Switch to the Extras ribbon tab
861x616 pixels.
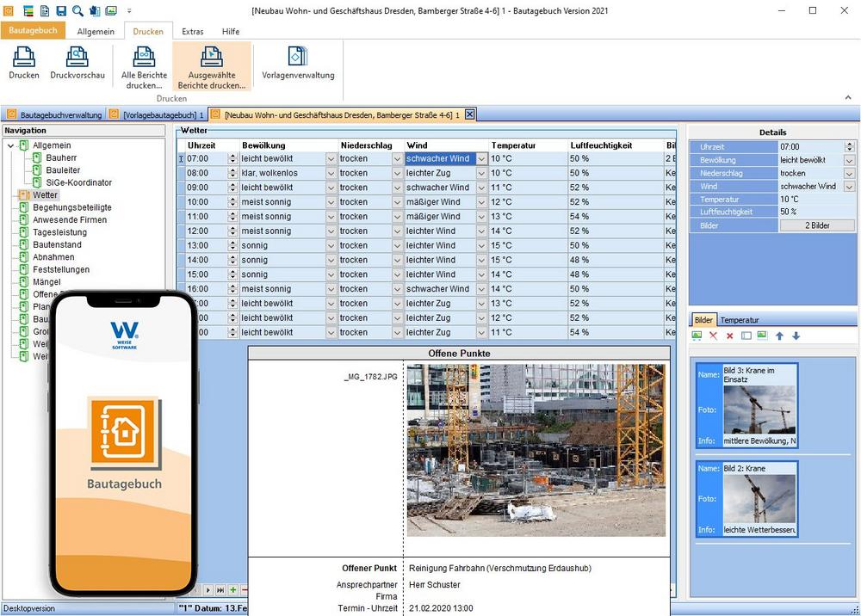(x=192, y=32)
